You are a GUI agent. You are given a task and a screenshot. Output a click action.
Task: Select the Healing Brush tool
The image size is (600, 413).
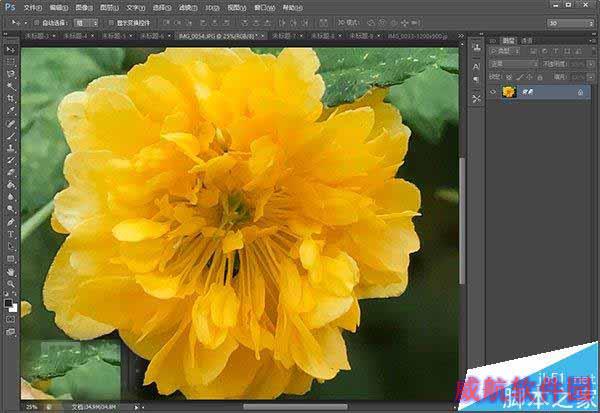coord(11,124)
